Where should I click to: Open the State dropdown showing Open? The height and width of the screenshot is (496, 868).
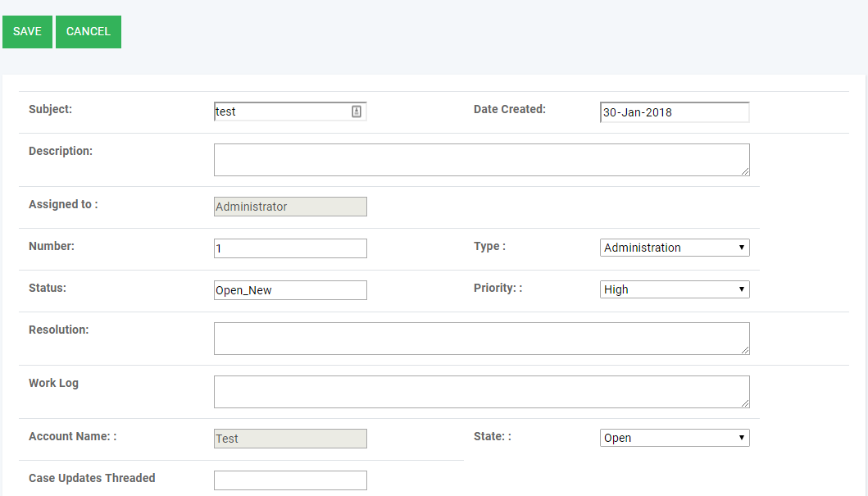[675, 438]
